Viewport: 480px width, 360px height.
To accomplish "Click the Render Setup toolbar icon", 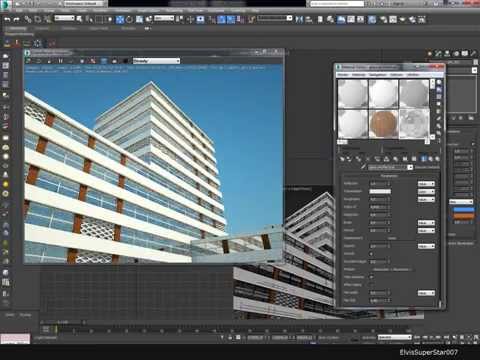I will pyautogui.click(x=383, y=20).
